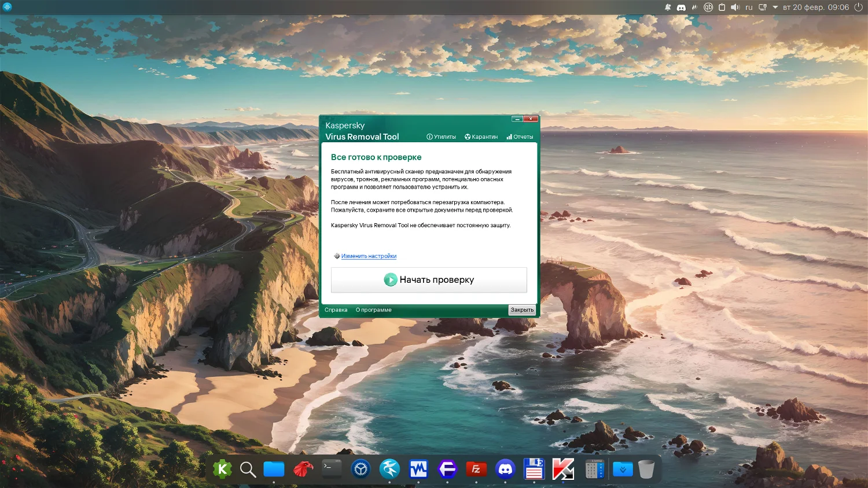The image size is (868, 488).
Task: Open the blue downloads folder in dock
Action: [623, 469]
